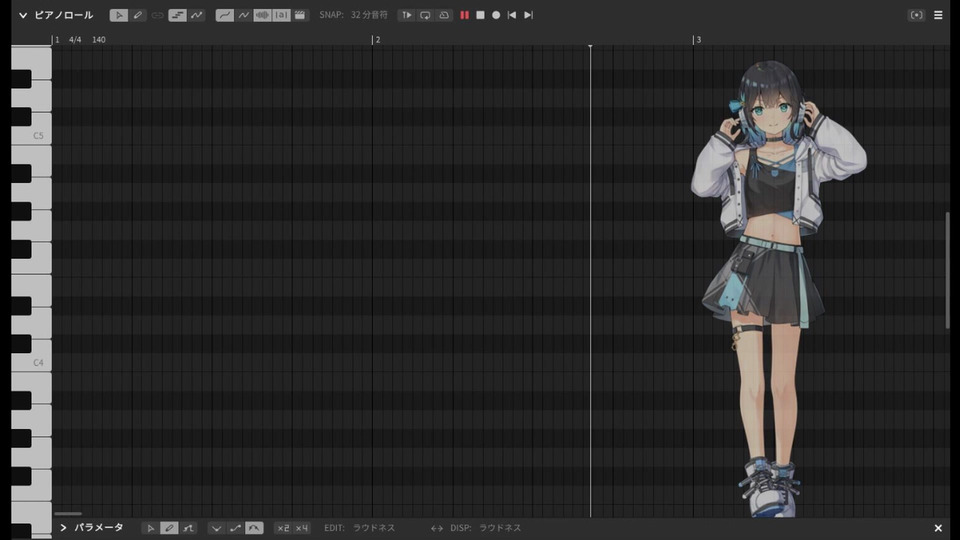960x540 pixels.
Task: Open the DISP ラウドネス parameter dropdown
Action: [500, 528]
